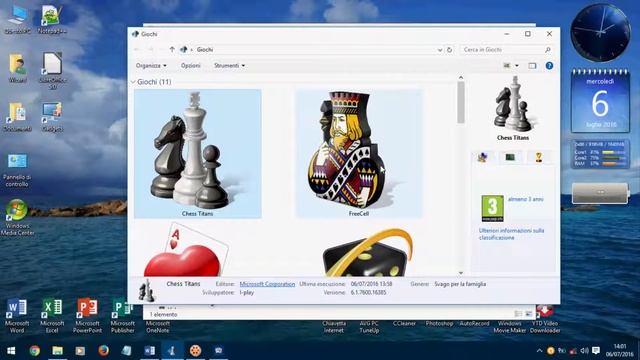This screenshot has width=640, height=360.
Task: Click the Chess Titans icon in the details pane
Action: click(x=146, y=291)
